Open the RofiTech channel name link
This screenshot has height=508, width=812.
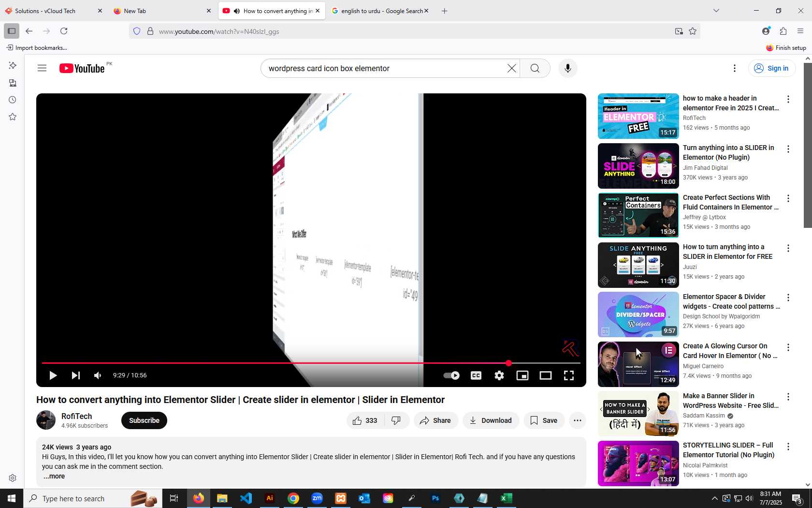coord(76,416)
